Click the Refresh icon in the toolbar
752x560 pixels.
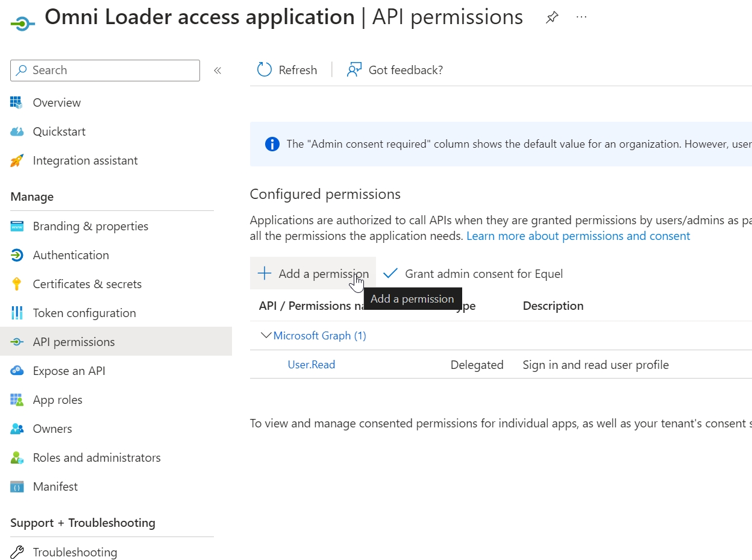pyautogui.click(x=265, y=70)
